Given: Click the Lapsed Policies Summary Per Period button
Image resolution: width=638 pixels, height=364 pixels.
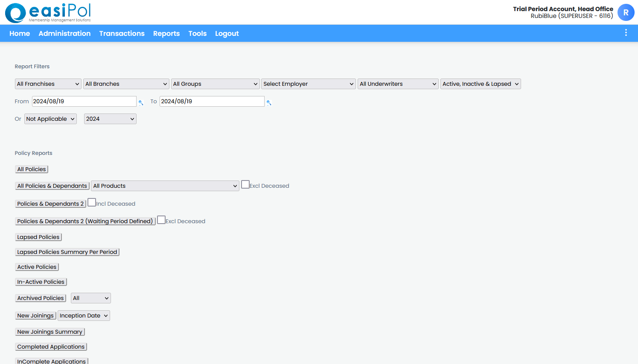Looking at the screenshot, I should [67, 252].
